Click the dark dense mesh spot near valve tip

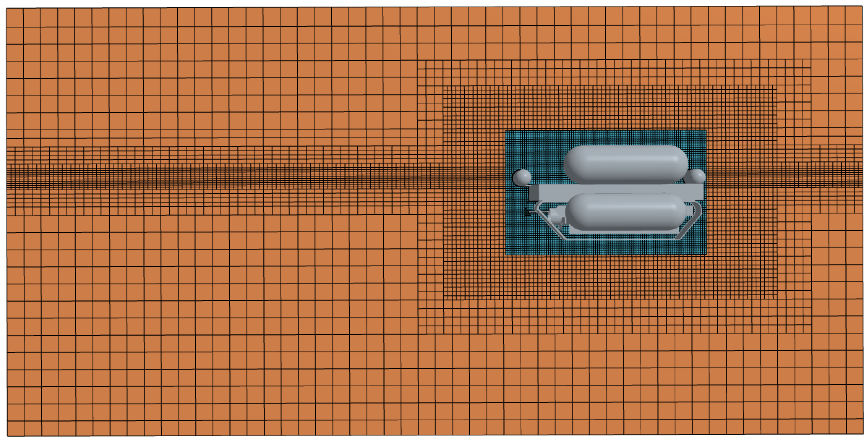528,212
